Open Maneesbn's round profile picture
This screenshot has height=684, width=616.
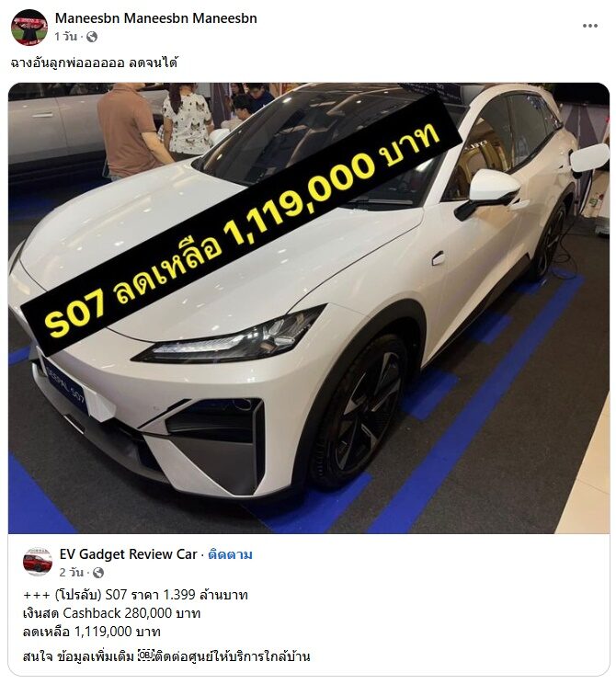tap(29, 27)
